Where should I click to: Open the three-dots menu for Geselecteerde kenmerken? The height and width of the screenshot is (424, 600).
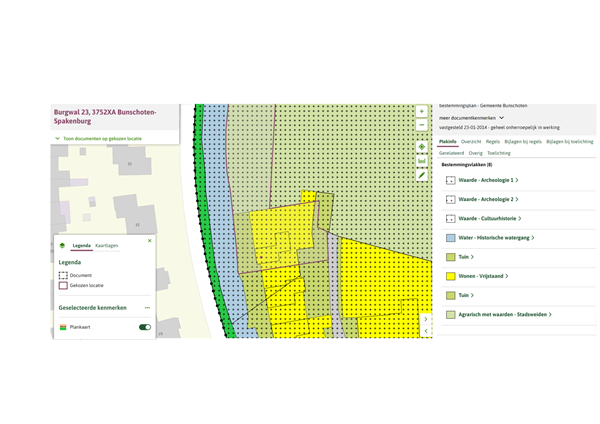coord(147,307)
